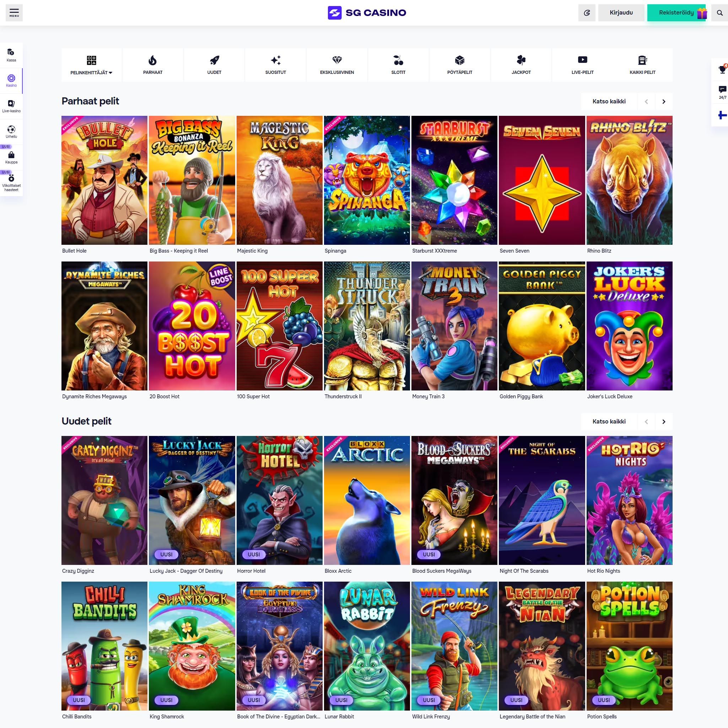The height and width of the screenshot is (728, 728).
Task: Select Suositut games tab
Action: (x=275, y=65)
